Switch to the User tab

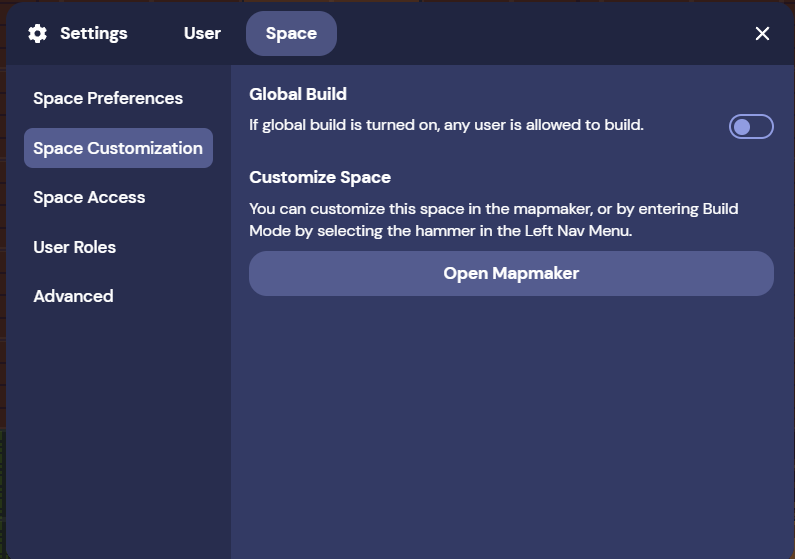[202, 33]
